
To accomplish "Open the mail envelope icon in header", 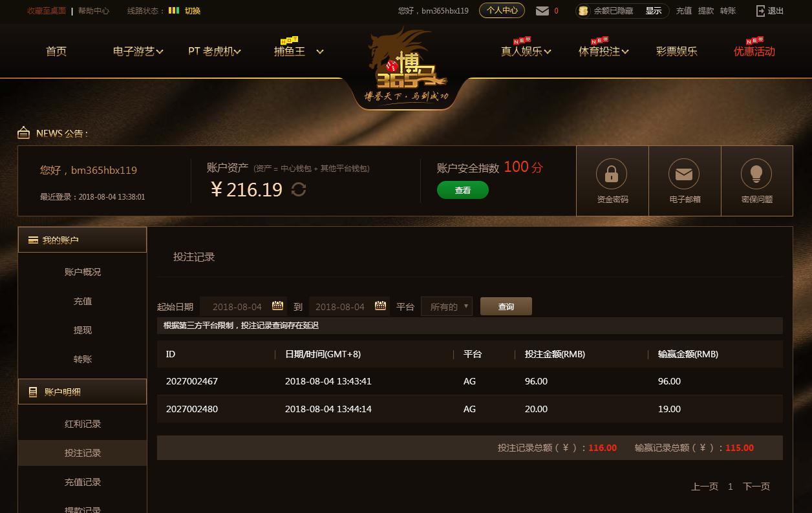I will tap(542, 11).
